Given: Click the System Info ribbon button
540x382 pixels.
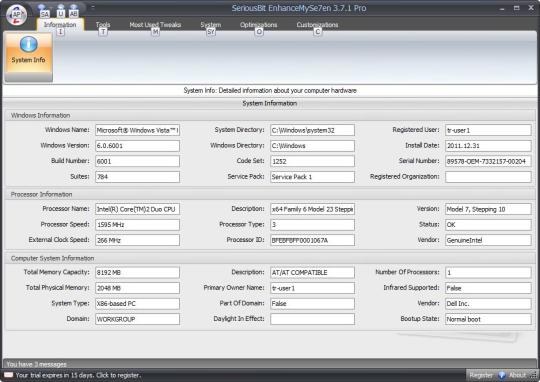Looking at the screenshot, I should pyautogui.click(x=28, y=57).
